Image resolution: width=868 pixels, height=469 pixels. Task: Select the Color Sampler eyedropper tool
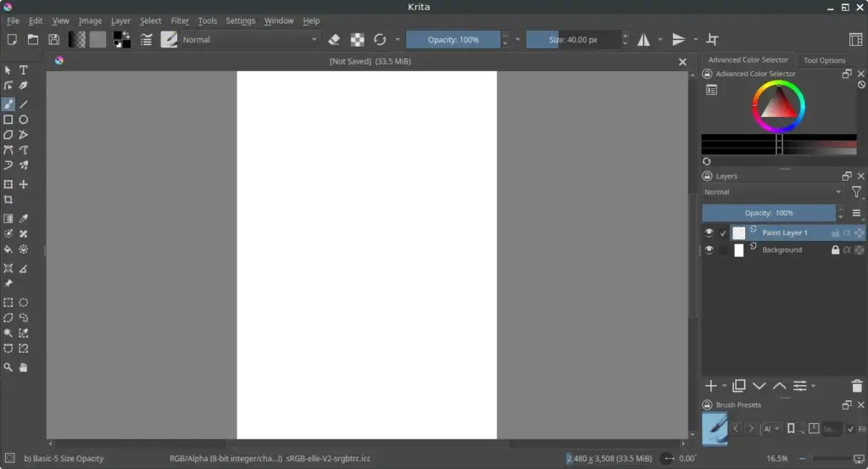[x=23, y=219]
